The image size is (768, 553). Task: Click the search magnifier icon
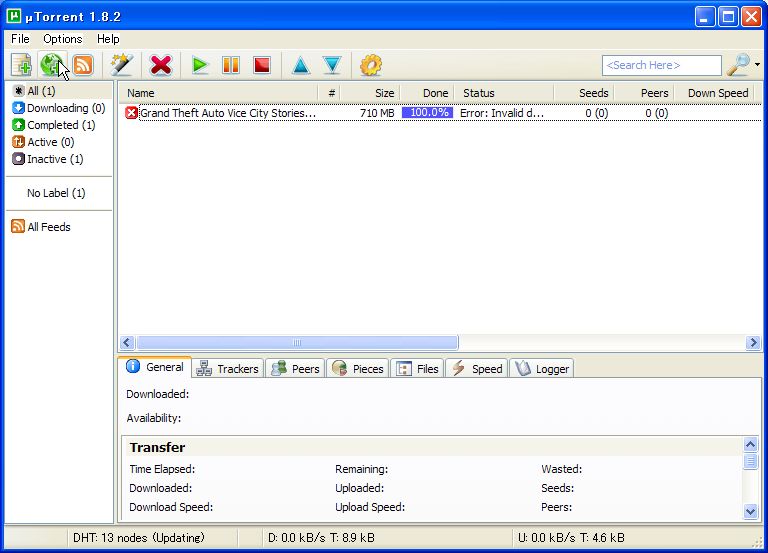point(738,65)
